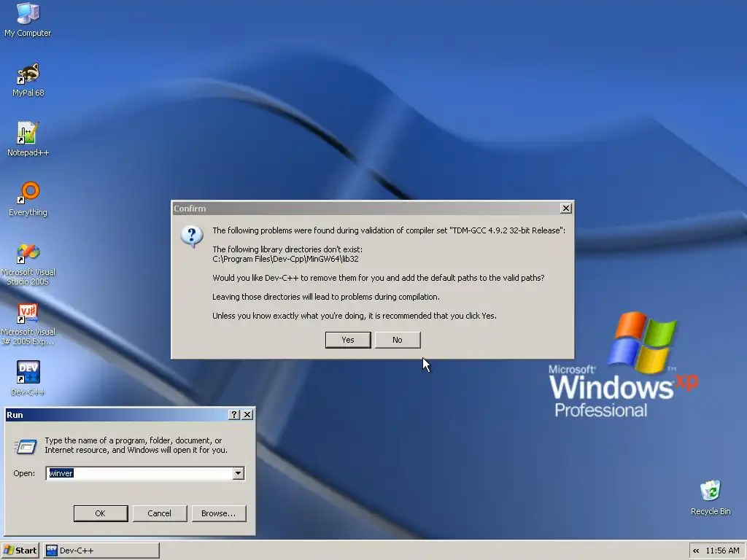Close the Run dialog with X
This screenshot has height=560, width=747.
(247, 415)
